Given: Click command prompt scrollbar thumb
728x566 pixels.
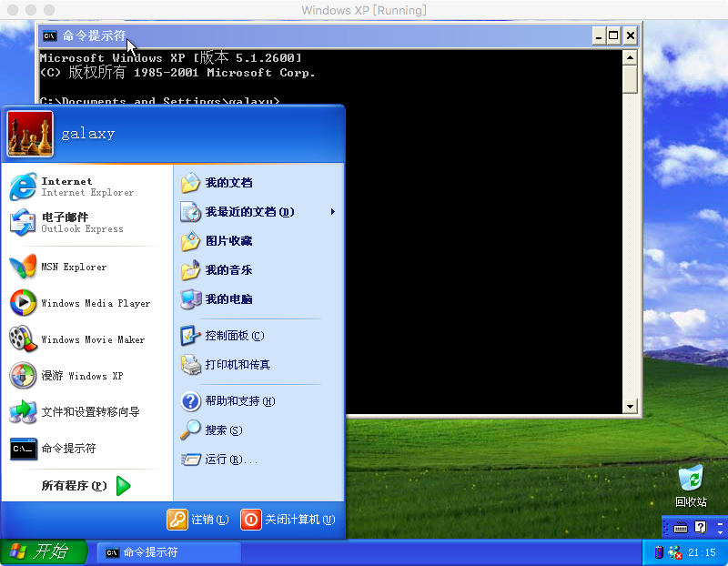Looking at the screenshot, I should (630, 79).
